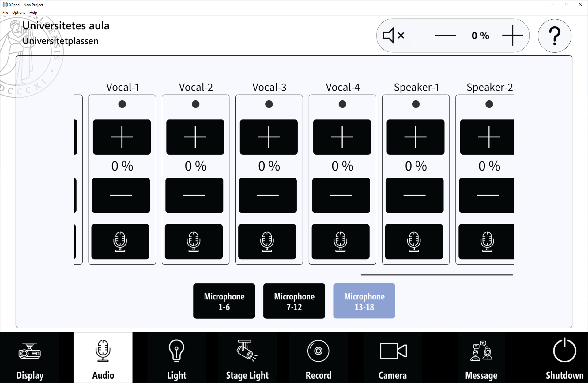588x383 pixels.
Task: Open the Message page
Action: pos(481,358)
